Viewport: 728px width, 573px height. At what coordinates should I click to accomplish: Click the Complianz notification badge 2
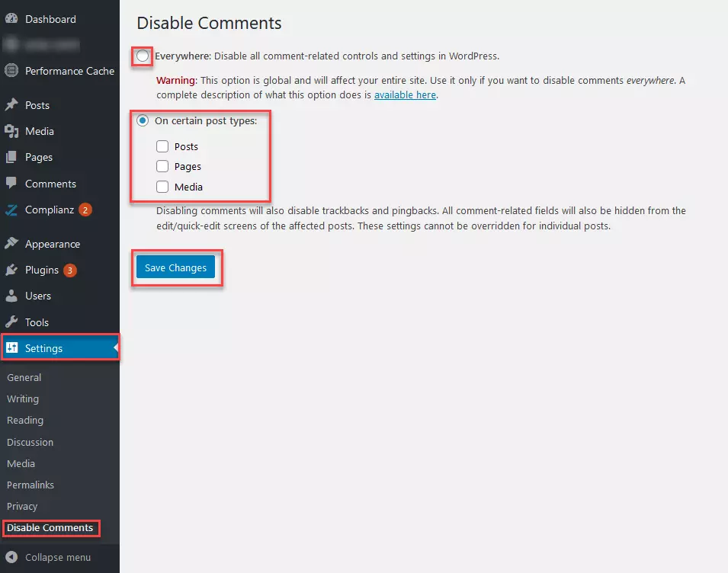(x=85, y=210)
